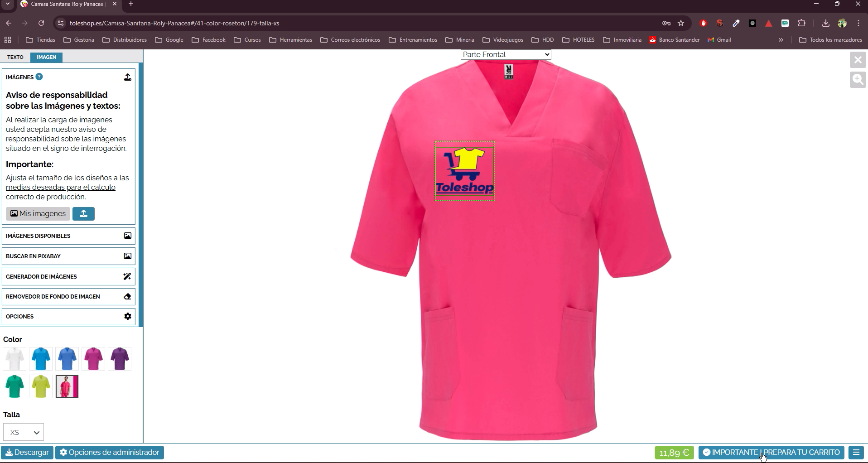
Task: Expand the GENERADOR DE IMÁGENES section
Action: click(68, 276)
